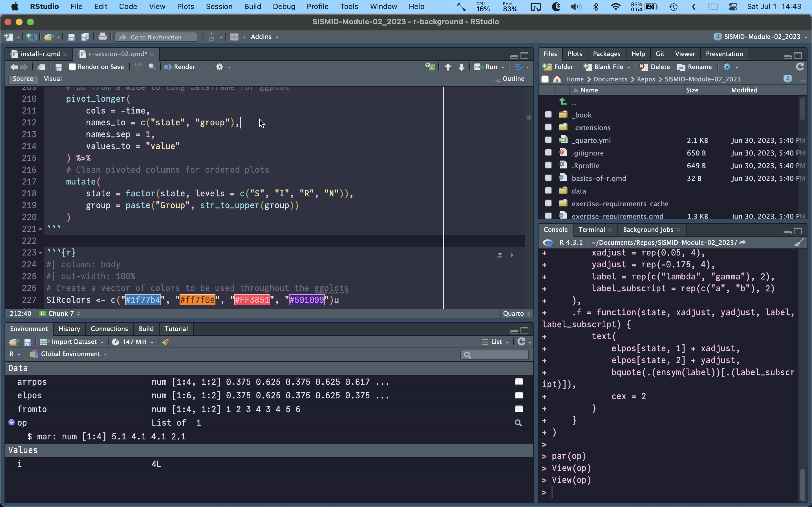Refresh the Files pane listing
Screen dimensions: 812x507
point(800,67)
